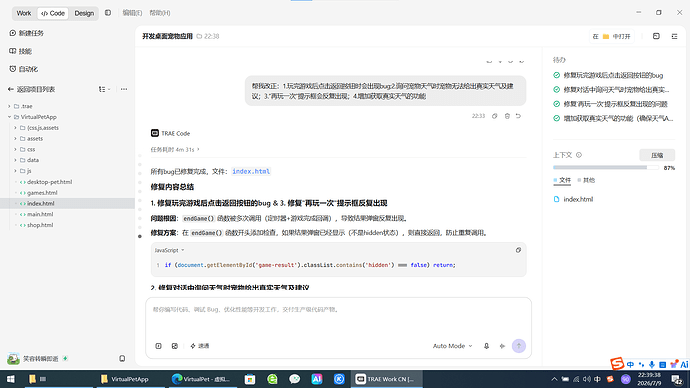Toggle the preview panel icon in header

tap(656, 36)
